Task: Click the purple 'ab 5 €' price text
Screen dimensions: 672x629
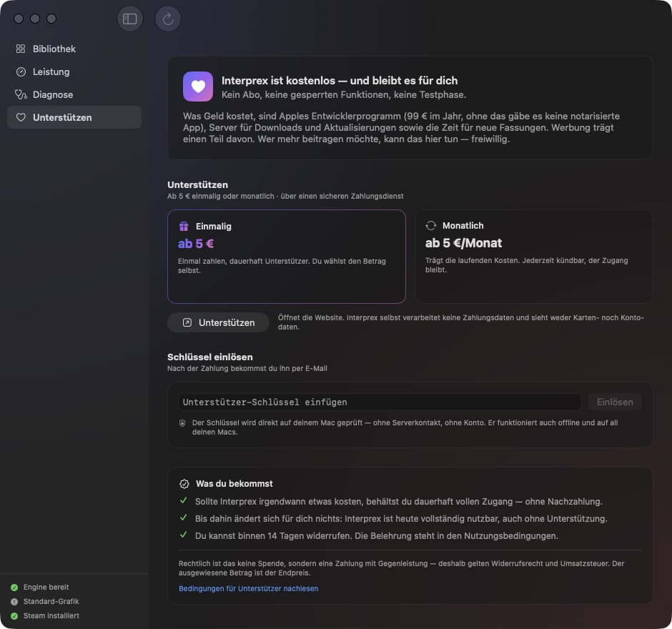Action: tap(196, 243)
